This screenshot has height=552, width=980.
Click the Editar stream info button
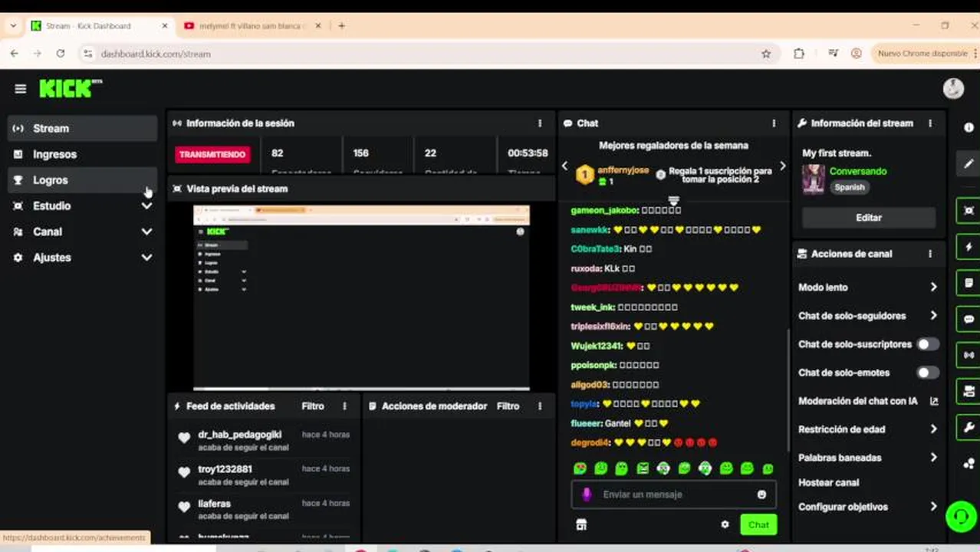pos(869,218)
